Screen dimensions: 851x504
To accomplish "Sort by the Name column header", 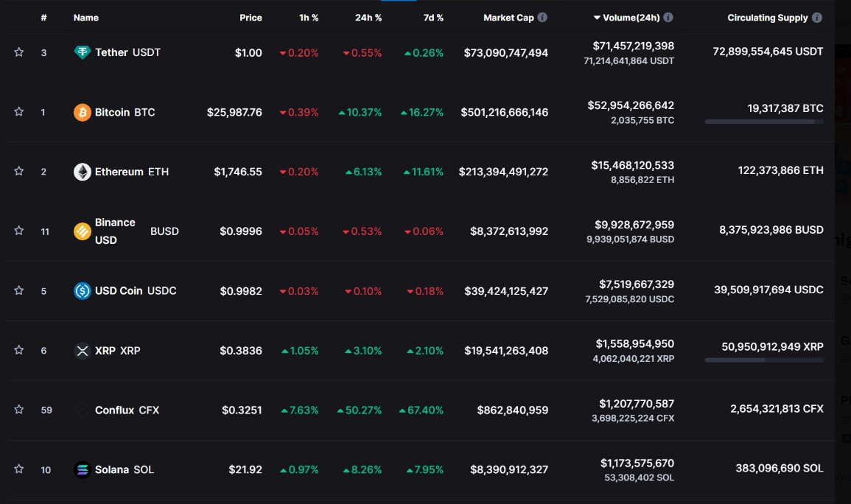I will point(85,18).
